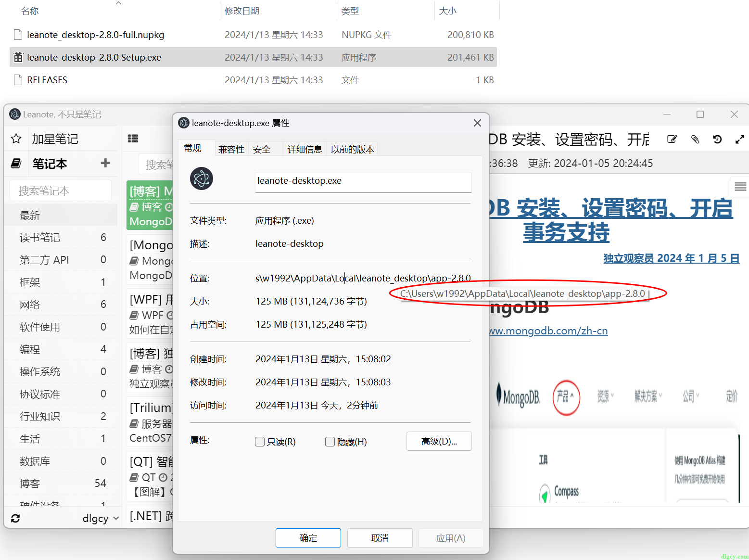Add a new notebook with plus icon

pos(105,163)
